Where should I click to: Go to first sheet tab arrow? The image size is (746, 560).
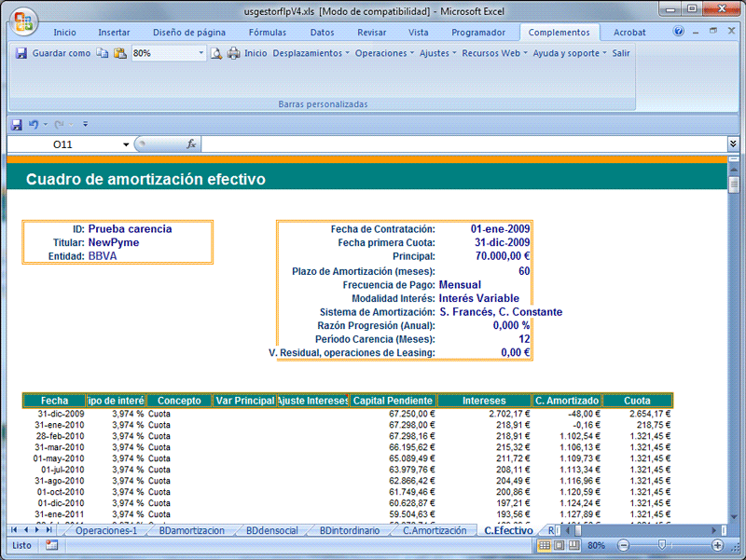click(x=14, y=529)
